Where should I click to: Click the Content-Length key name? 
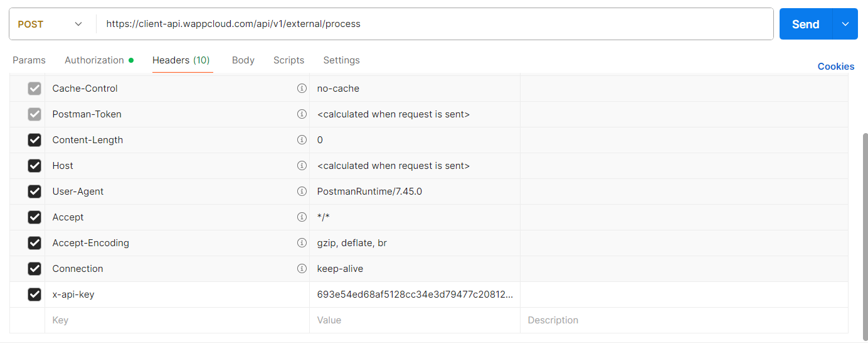click(87, 140)
